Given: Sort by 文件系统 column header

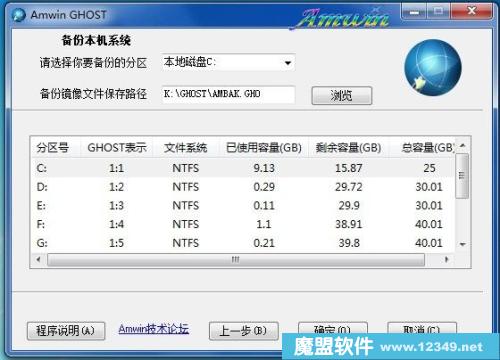Looking at the screenshot, I should point(186,147).
